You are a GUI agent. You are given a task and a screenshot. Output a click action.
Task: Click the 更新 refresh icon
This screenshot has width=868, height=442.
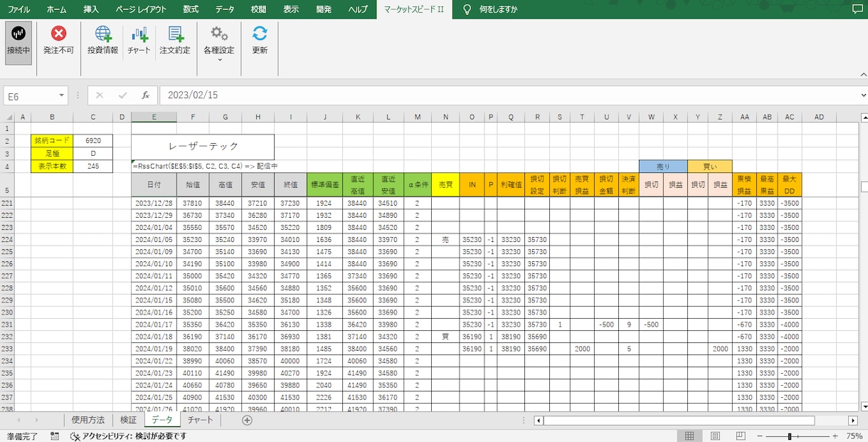260,41
